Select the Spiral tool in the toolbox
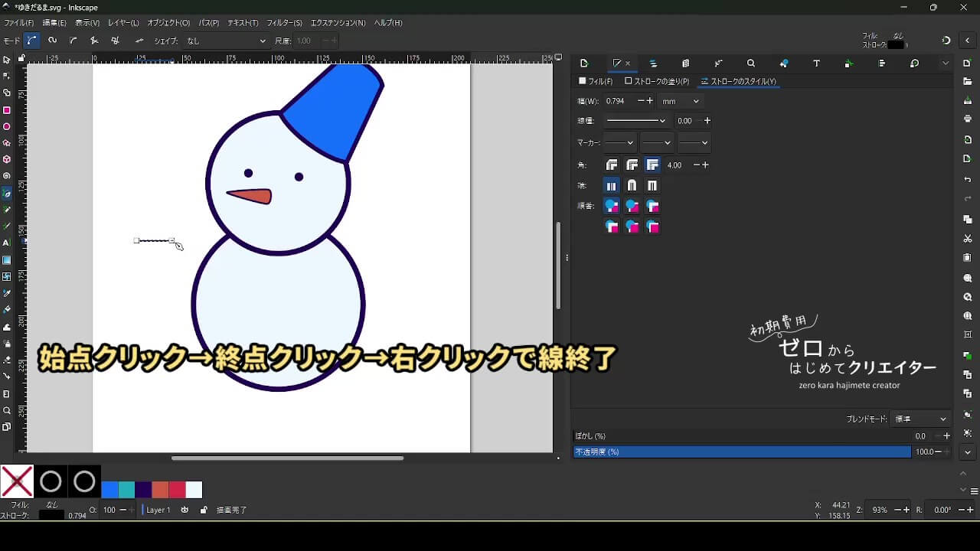Screen dimensions: 980x551 7,176
